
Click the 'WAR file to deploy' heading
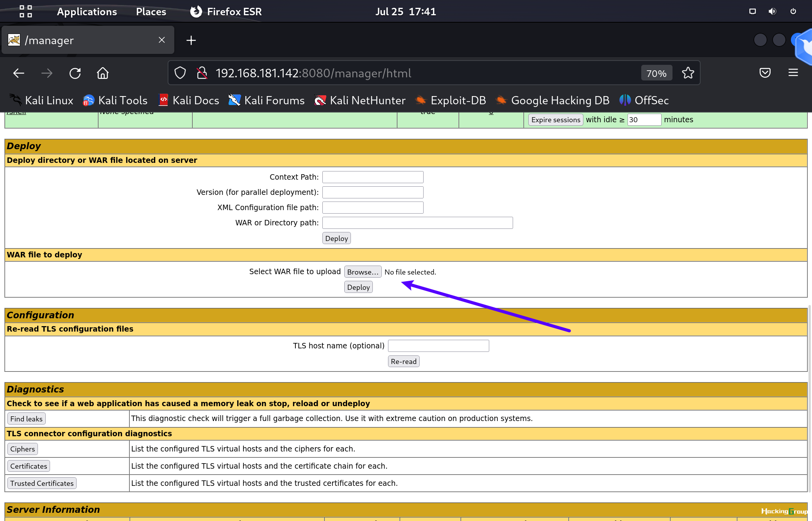tap(45, 255)
